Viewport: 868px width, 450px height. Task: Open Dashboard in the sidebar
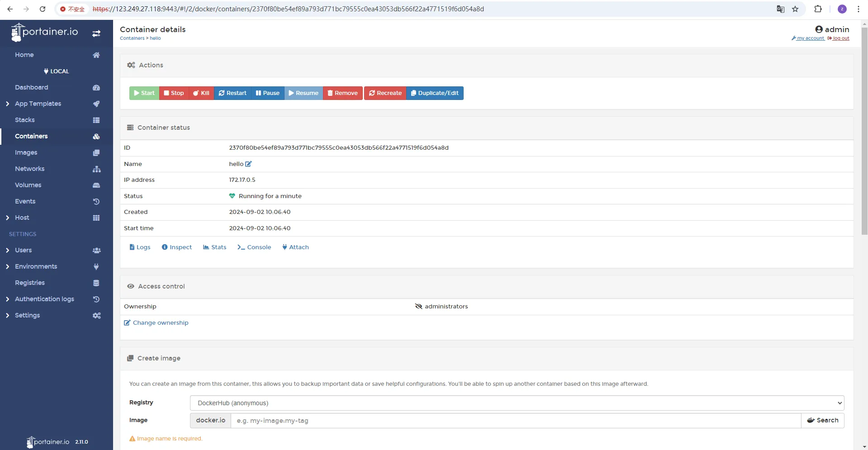coord(31,87)
